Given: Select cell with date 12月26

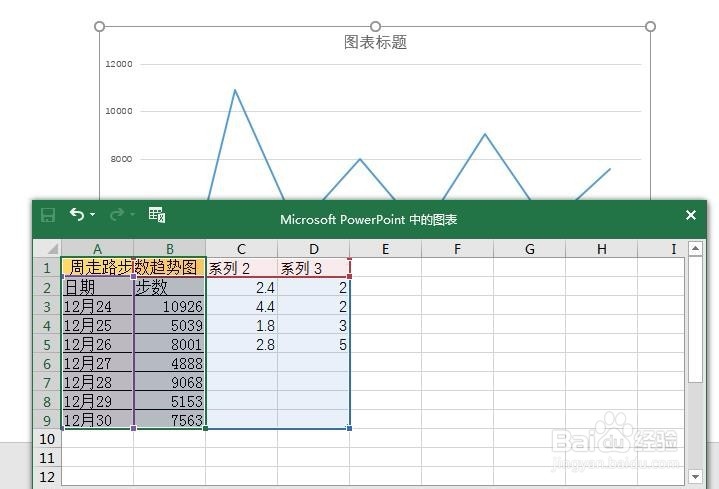Looking at the screenshot, I should (x=97, y=344).
